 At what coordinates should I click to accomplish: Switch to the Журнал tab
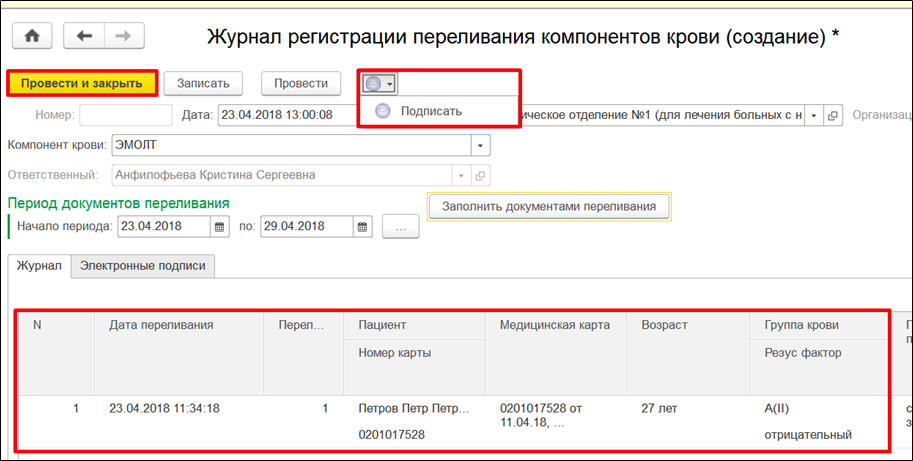(x=40, y=266)
